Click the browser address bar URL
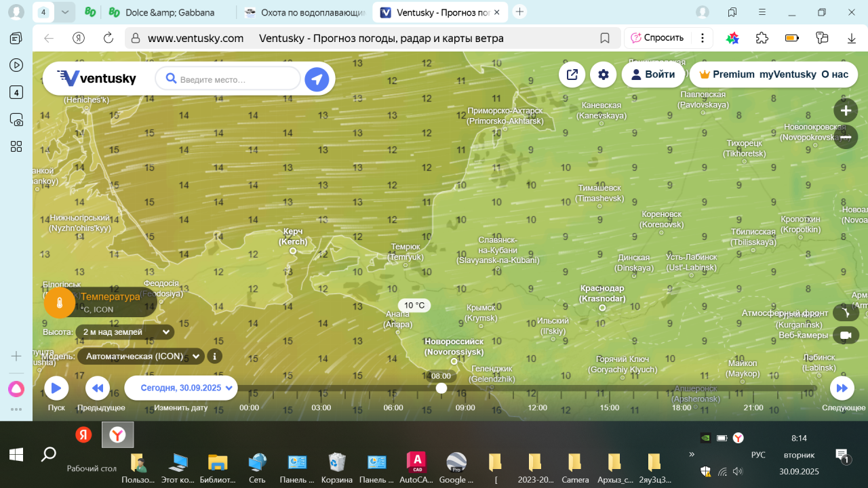Image resolution: width=868 pixels, height=488 pixels. pos(195,38)
